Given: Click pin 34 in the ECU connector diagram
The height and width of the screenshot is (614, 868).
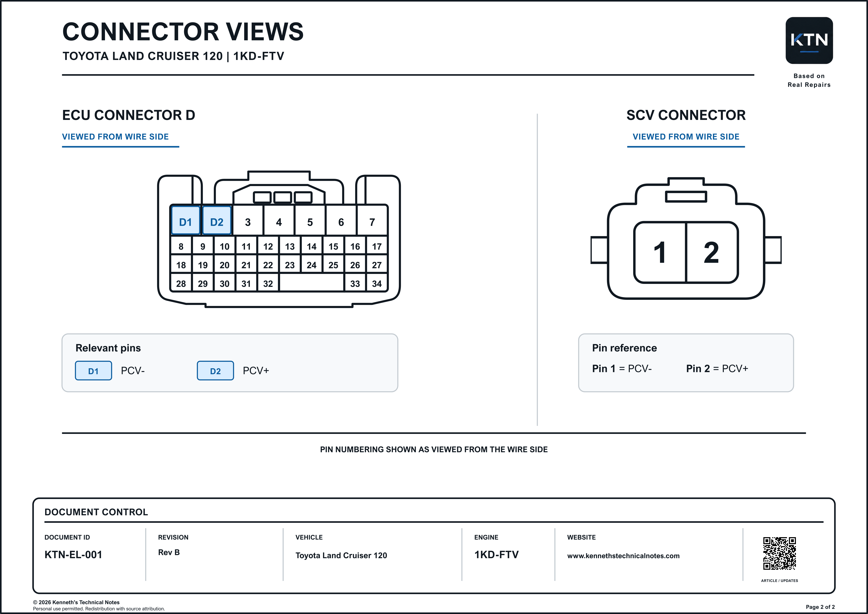Looking at the screenshot, I should point(377,283).
